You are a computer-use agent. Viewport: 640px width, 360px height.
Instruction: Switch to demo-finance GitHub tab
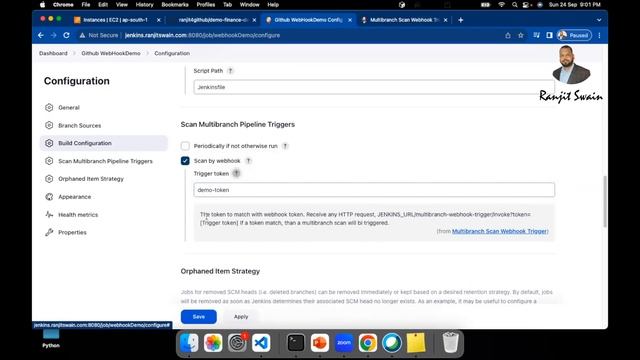pyautogui.click(x=213, y=20)
